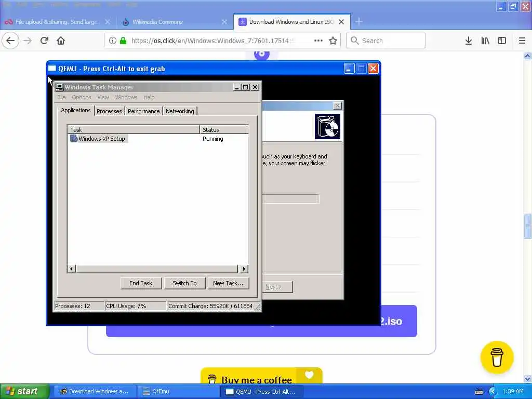532x399 pixels.
Task: Click QEMU - Press Ctrl-Alt taskbar item
Action: click(x=262, y=392)
